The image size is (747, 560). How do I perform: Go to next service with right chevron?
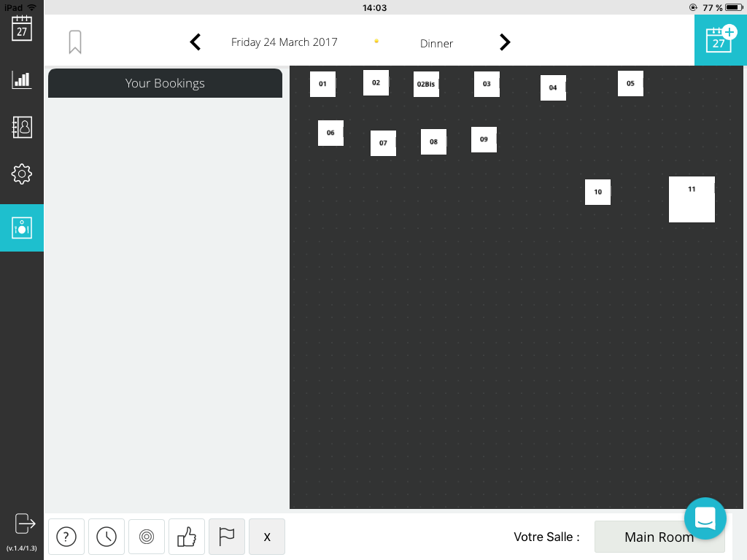pyautogui.click(x=505, y=42)
